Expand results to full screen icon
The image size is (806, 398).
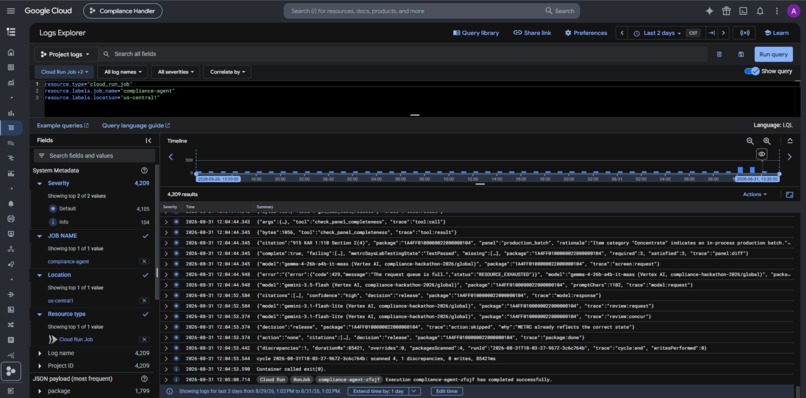(790, 195)
